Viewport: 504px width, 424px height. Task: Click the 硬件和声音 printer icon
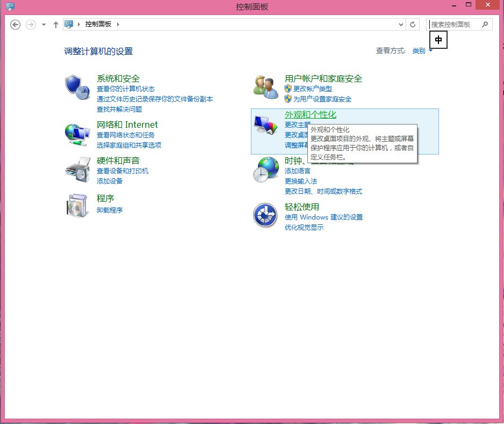click(77, 170)
